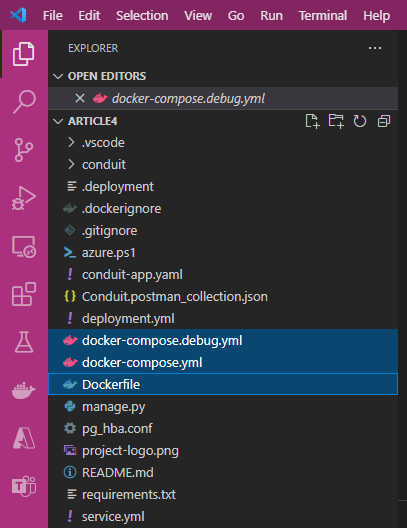
Task: Click the New File icon in ARTICLE4
Action: point(312,121)
